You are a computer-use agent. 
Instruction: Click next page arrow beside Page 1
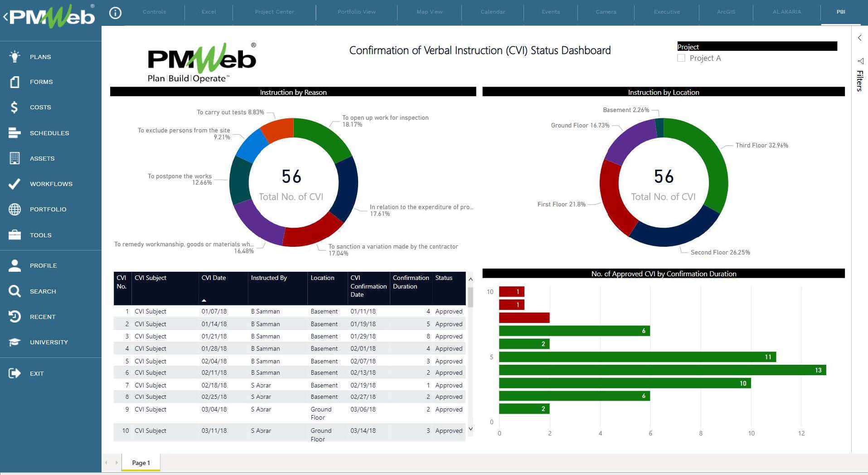point(116,463)
